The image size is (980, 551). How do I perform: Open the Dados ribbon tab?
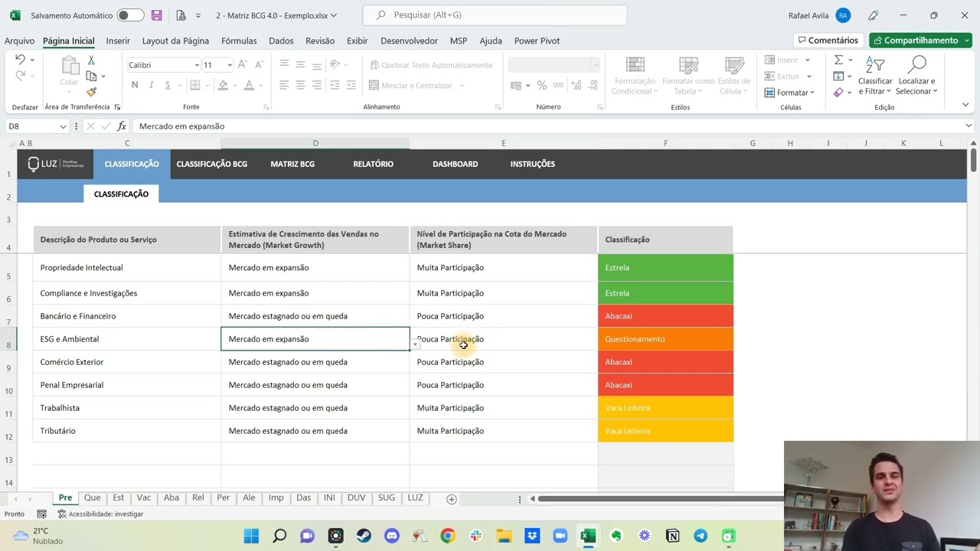click(281, 41)
